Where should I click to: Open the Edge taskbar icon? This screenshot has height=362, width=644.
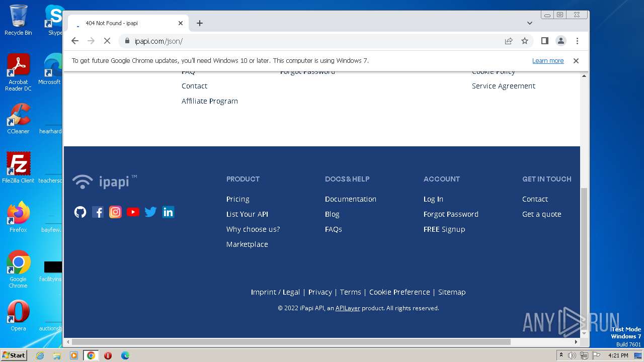(125, 355)
